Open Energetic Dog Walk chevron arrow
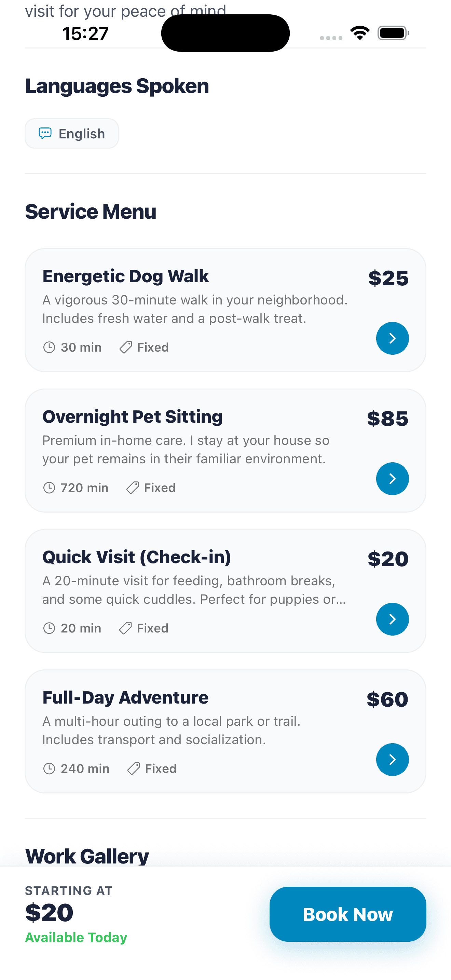 392,338
